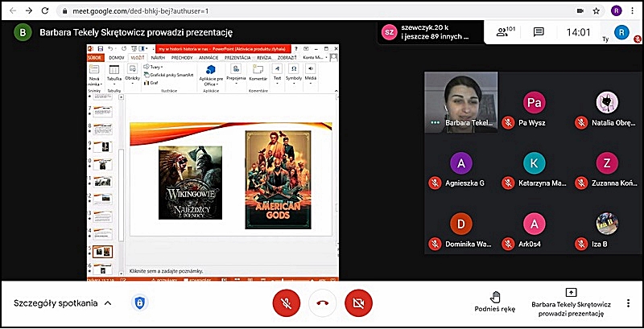The width and height of the screenshot is (644, 329).
Task: Bookmark this page with the star icon
Action: [597, 10]
